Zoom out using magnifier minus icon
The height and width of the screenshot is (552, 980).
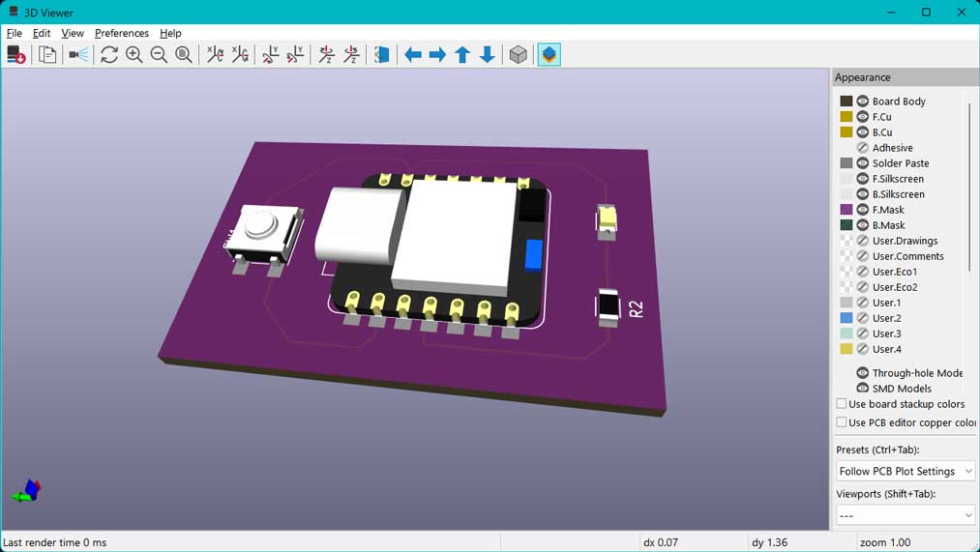click(x=159, y=55)
